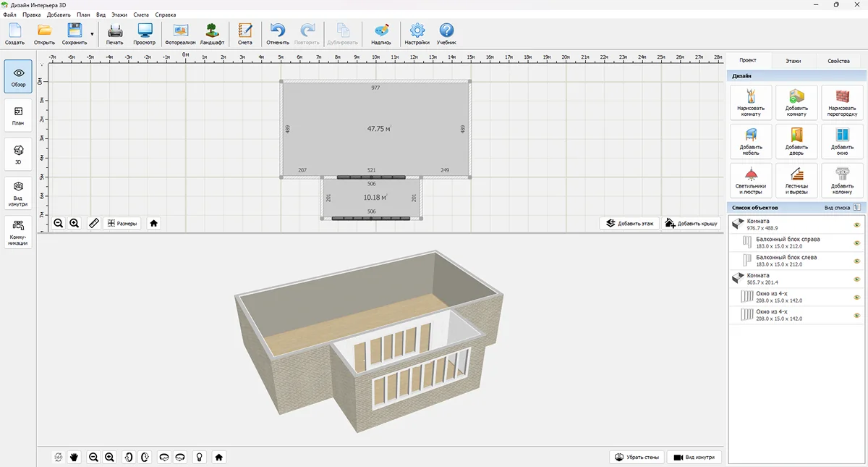The width and height of the screenshot is (868, 467).
Task: Open the Ландшафт landscape tool
Action: (212, 33)
